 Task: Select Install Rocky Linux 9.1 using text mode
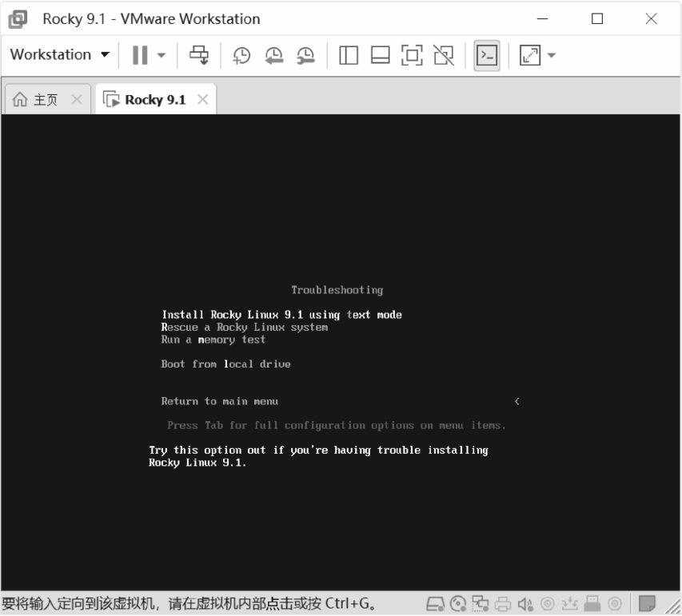click(x=282, y=315)
